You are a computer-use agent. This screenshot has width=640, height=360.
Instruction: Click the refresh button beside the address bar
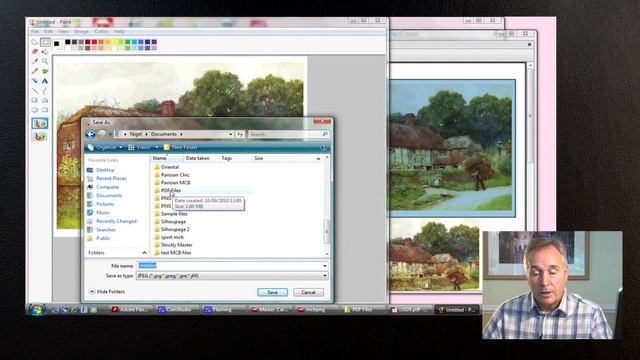(240, 134)
